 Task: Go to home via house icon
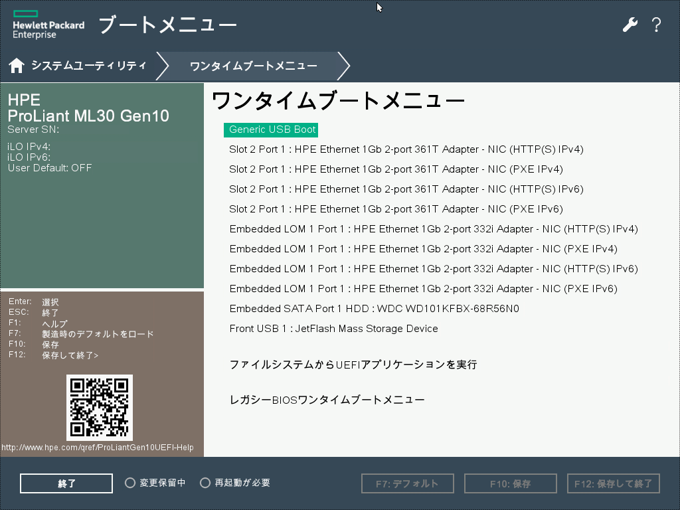click(16, 65)
